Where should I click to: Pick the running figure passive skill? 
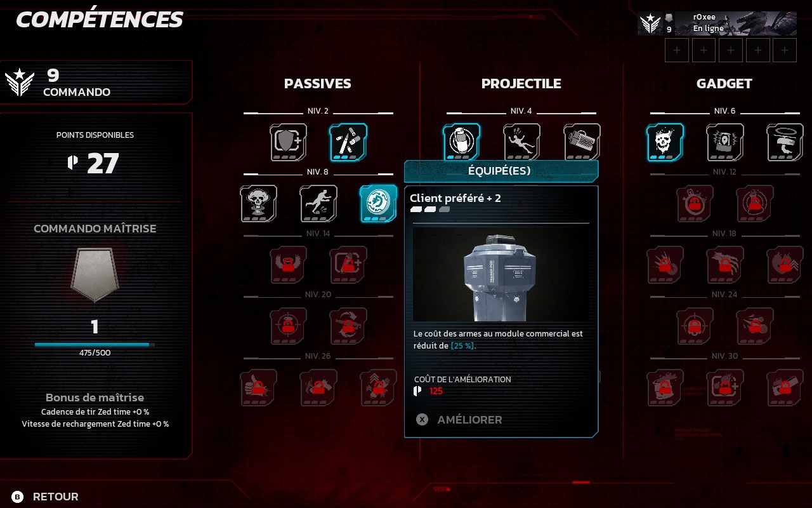click(318, 204)
